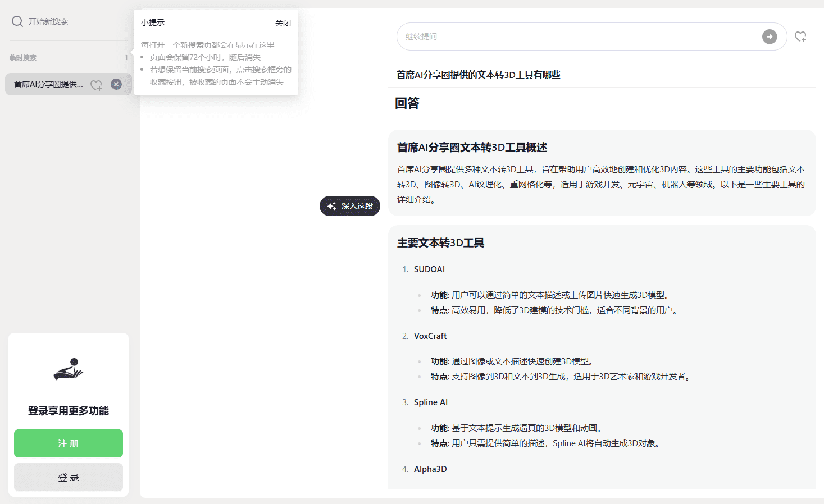Click the Spline AI 特点 description line
Image resolution: width=824 pixels, height=504 pixels.
(547, 443)
